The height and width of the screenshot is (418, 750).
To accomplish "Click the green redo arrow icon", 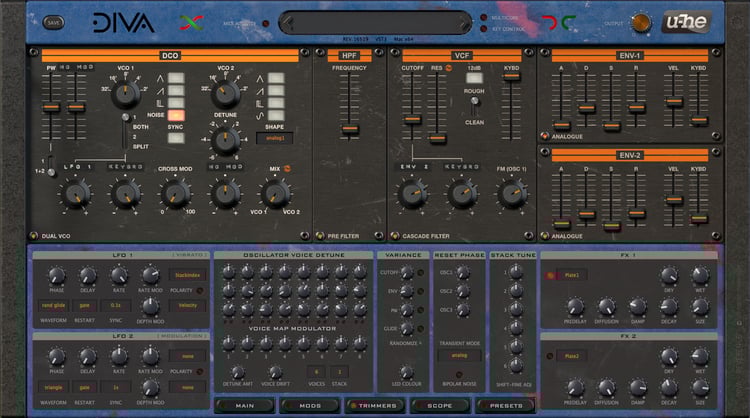I will click(x=568, y=22).
